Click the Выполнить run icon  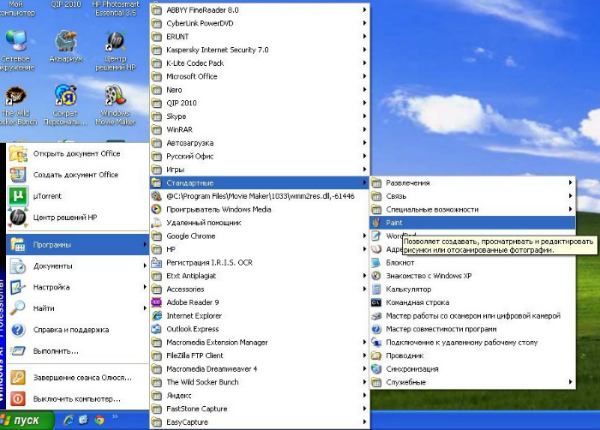[x=18, y=351]
